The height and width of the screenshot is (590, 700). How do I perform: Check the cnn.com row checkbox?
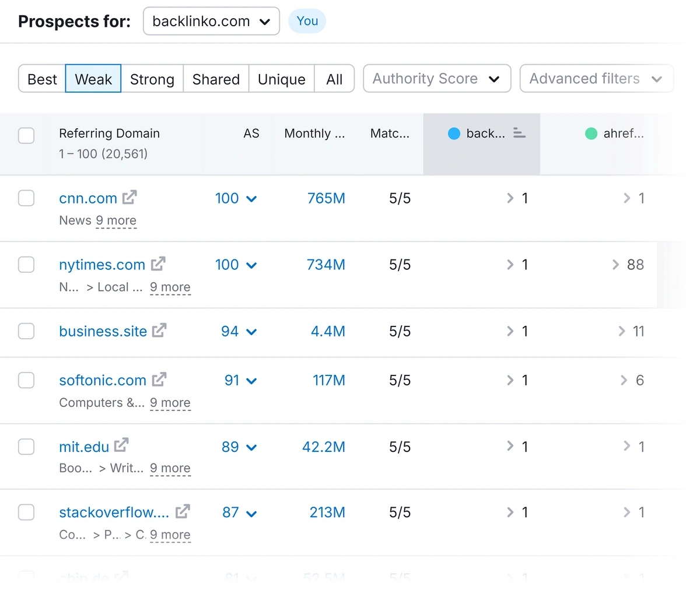(x=26, y=198)
